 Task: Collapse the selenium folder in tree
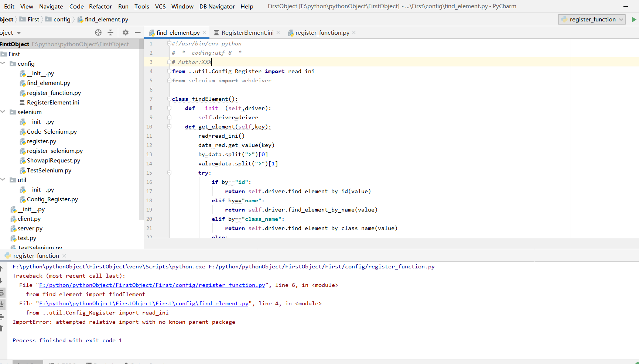3,112
